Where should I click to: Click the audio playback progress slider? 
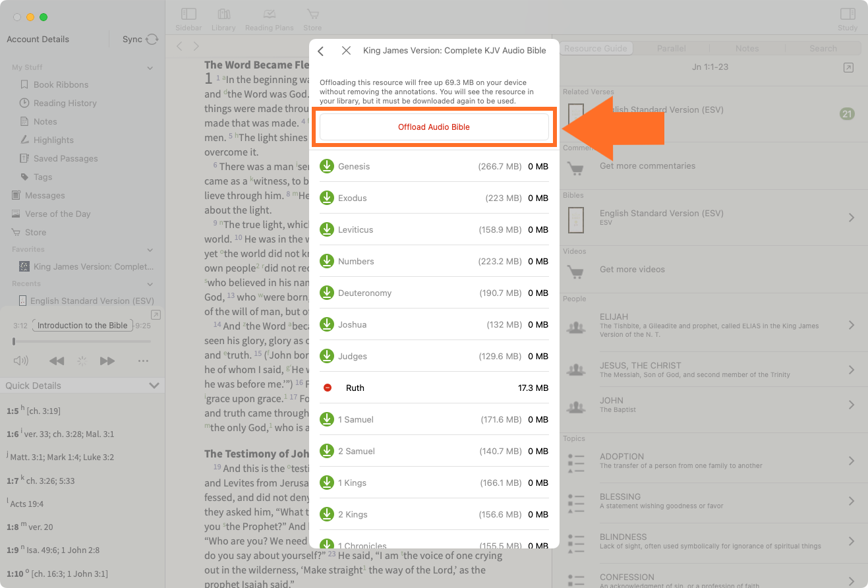pyautogui.click(x=82, y=341)
